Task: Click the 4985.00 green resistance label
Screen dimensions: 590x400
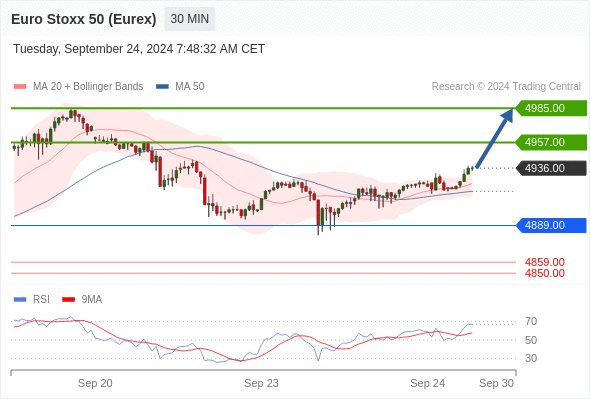Action: coord(551,108)
